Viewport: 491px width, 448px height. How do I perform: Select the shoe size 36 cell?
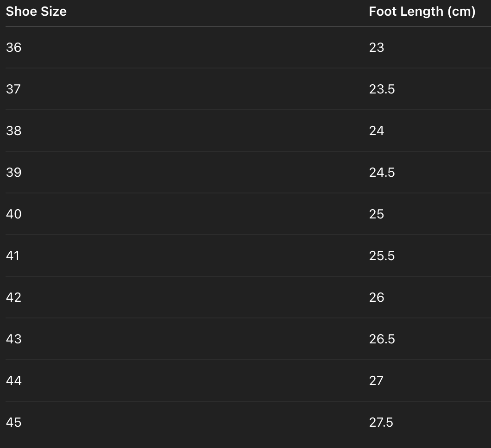(x=14, y=47)
